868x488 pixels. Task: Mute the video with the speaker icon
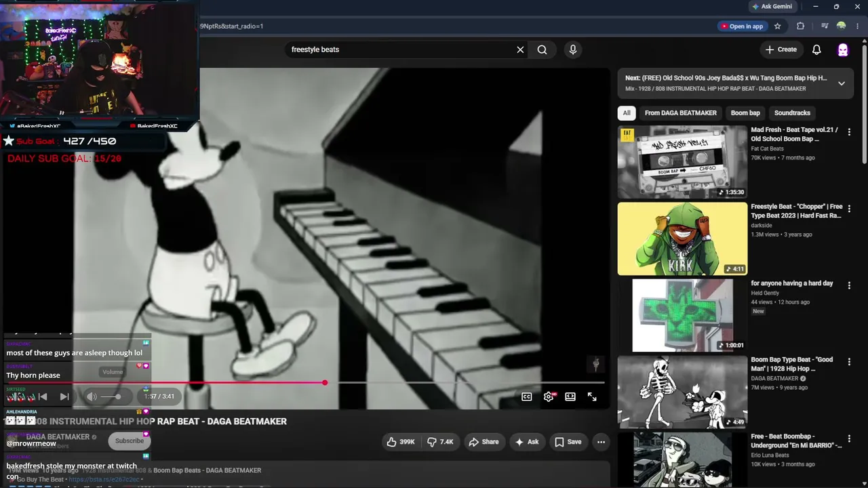[x=92, y=396]
